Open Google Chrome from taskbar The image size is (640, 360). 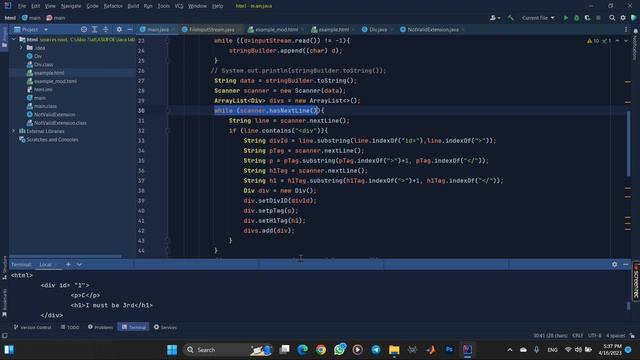[x=321, y=350]
